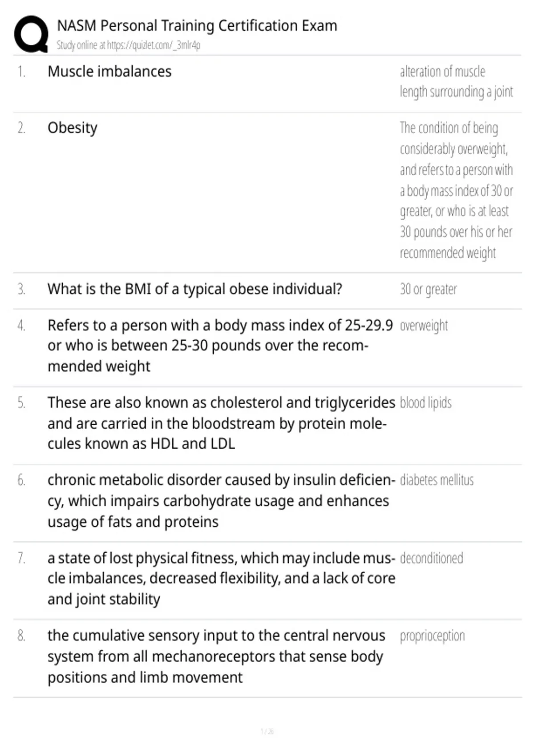Click the question about BMI of obese individual
The width and height of the screenshot is (534, 756).
[x=195, y=289]
